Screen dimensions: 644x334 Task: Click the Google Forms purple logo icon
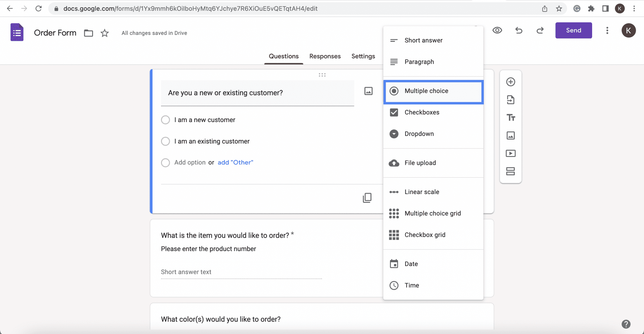[17, 32]
